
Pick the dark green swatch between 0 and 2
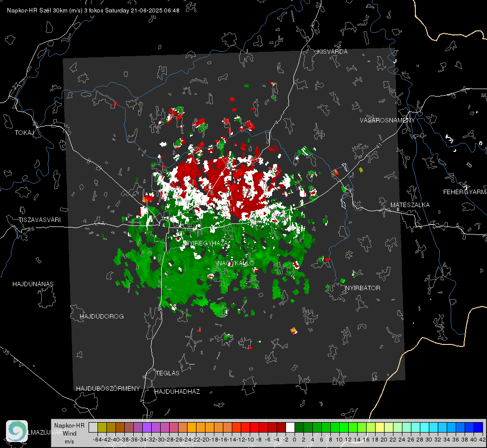tap(299, 428)
